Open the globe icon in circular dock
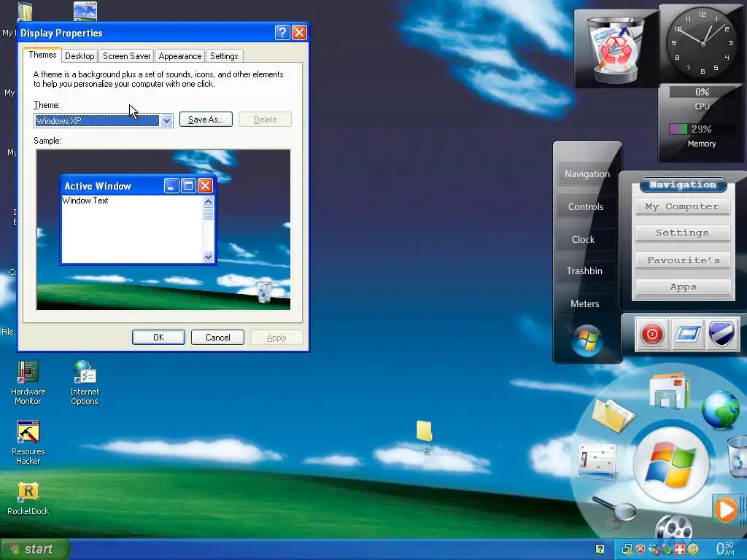 pyautogui.click(x=721, y=408)
